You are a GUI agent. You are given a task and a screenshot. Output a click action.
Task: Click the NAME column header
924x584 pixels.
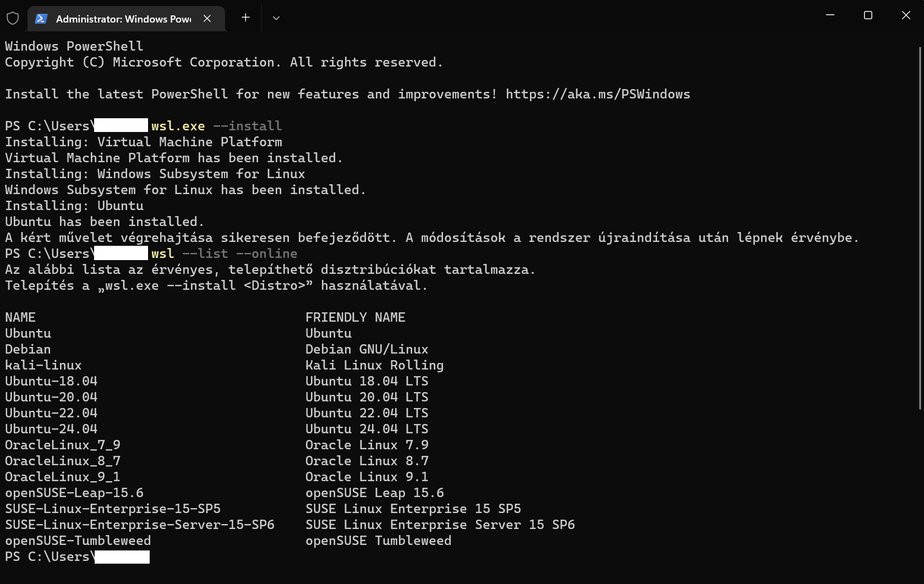(20, 317)
